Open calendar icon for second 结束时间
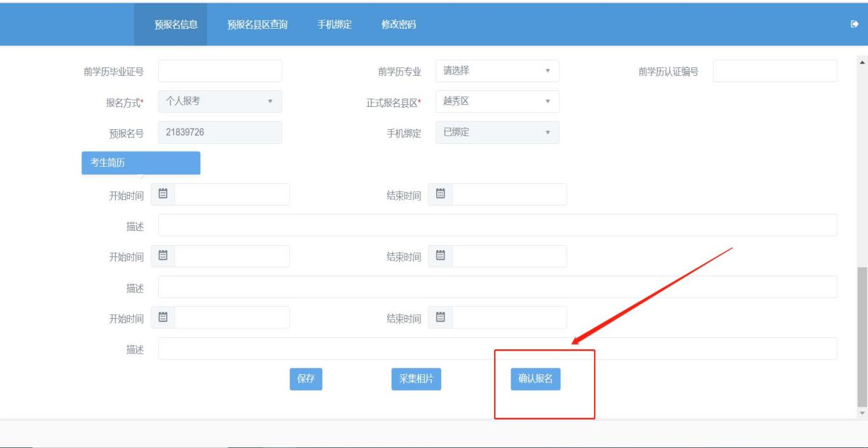868x448 pixels. click(x=440, y=256)
